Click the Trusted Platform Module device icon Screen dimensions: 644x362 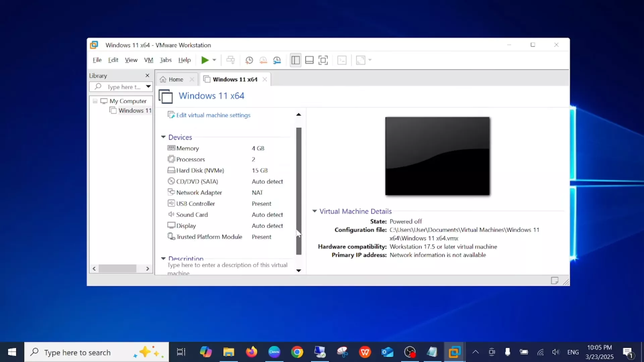click(171, 237)
